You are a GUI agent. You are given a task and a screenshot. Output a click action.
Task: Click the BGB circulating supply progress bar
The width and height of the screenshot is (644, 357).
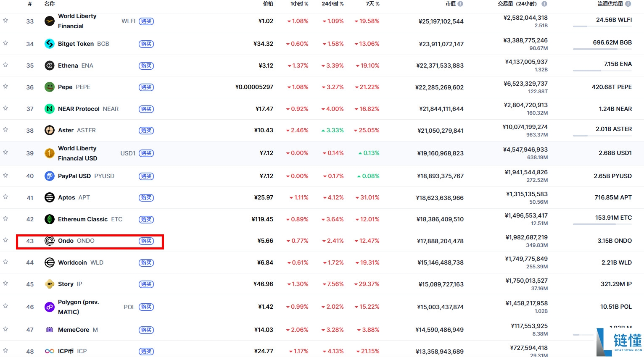click(602, 49)
